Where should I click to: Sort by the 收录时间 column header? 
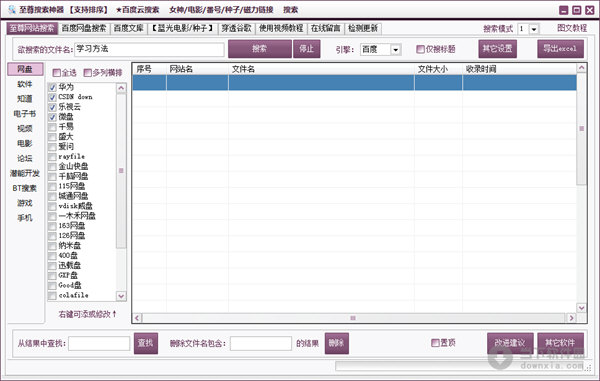pyautogui.click(x=520, y=69)
